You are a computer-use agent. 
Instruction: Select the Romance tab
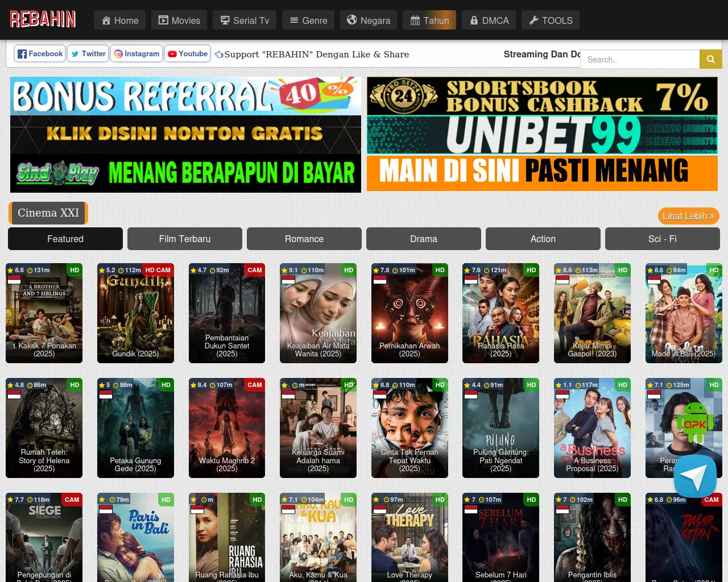304,239
